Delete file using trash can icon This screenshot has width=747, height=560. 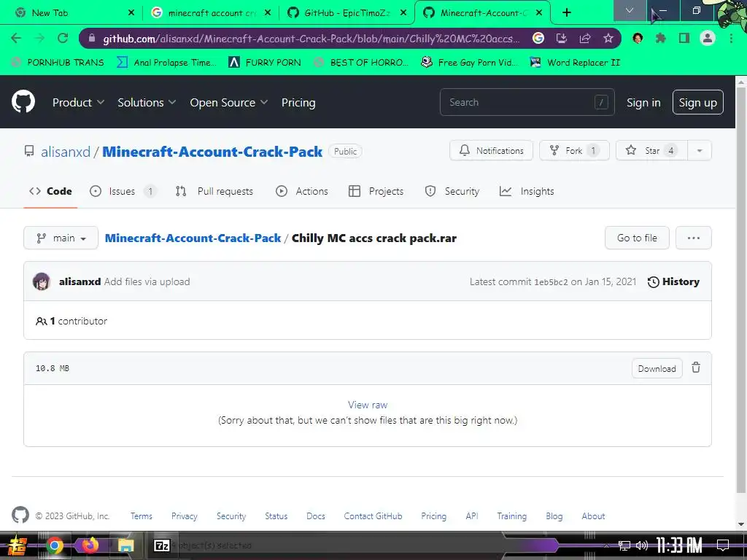click(x=696, y=367)
